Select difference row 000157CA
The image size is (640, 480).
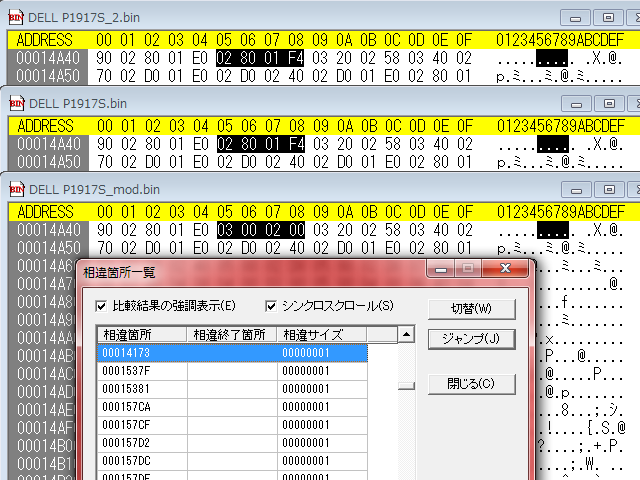[x=232, y=407]
